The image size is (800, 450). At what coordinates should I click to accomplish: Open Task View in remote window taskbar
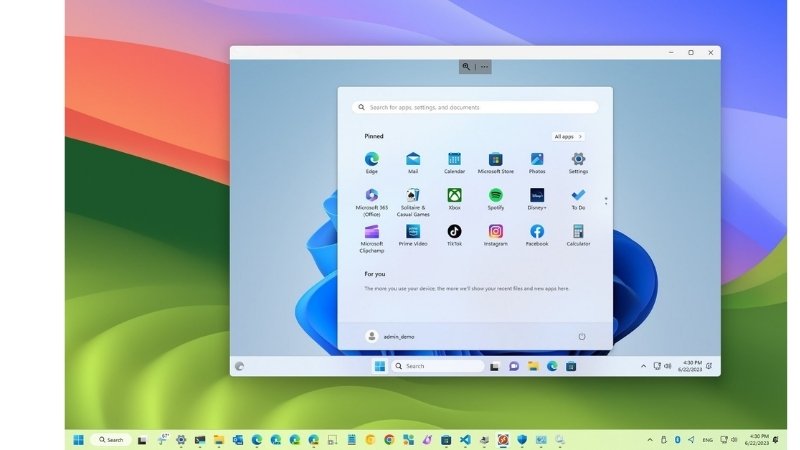494,366
